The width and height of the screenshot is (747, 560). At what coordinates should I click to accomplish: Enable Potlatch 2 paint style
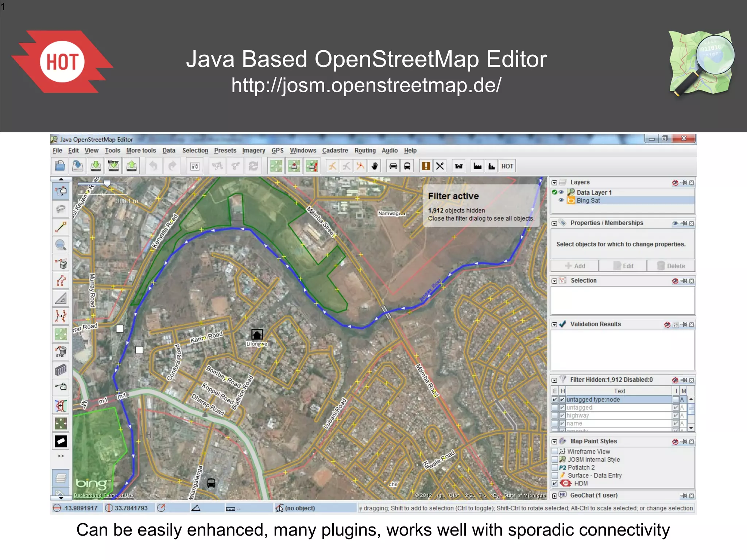coord(555,467)
